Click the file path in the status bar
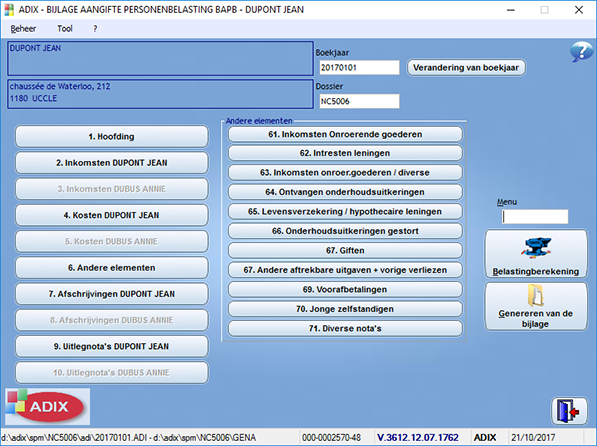The width and height of the screenshot is (597, 446). coord(128,438)
